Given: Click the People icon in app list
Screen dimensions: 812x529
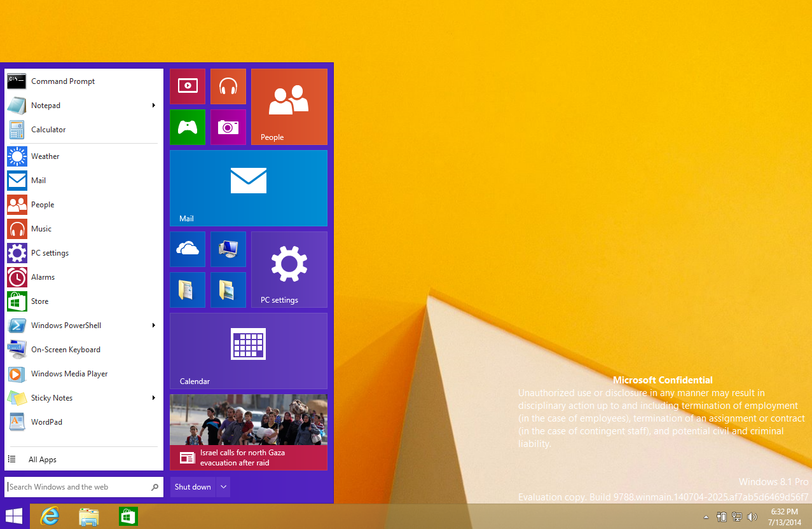Looking at the screenshot, I should coord(17,205).
